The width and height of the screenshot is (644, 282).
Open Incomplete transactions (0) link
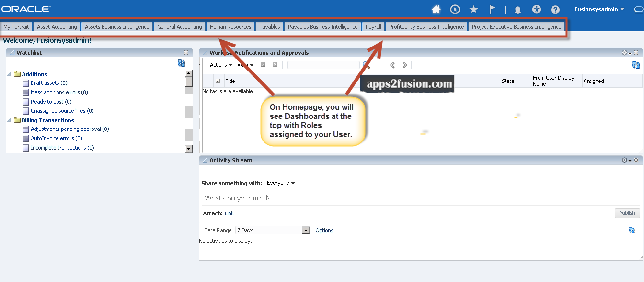point(62,148)
